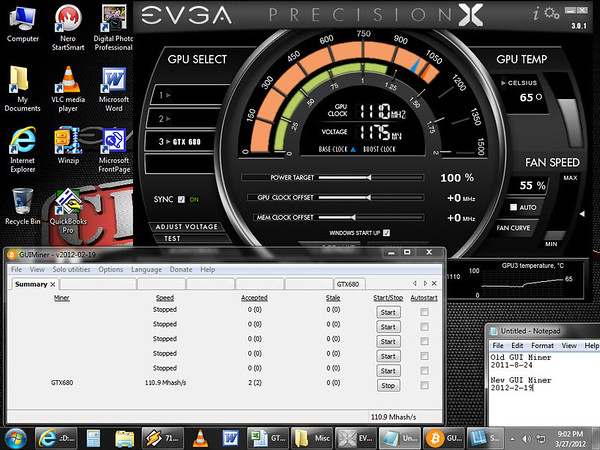Switch to Misc folder taskbar button
This screenshot has width=600, height=450.
pos(312,438)
